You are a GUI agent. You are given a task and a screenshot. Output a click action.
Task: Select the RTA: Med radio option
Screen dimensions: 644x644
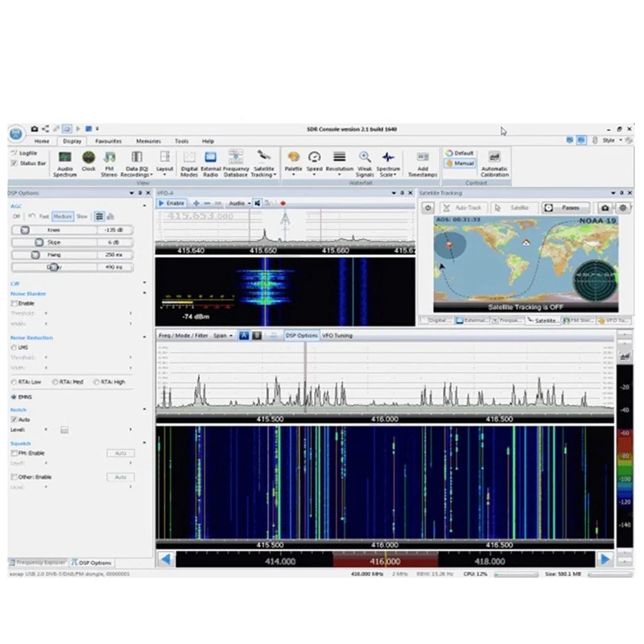(x=56, y=382)
